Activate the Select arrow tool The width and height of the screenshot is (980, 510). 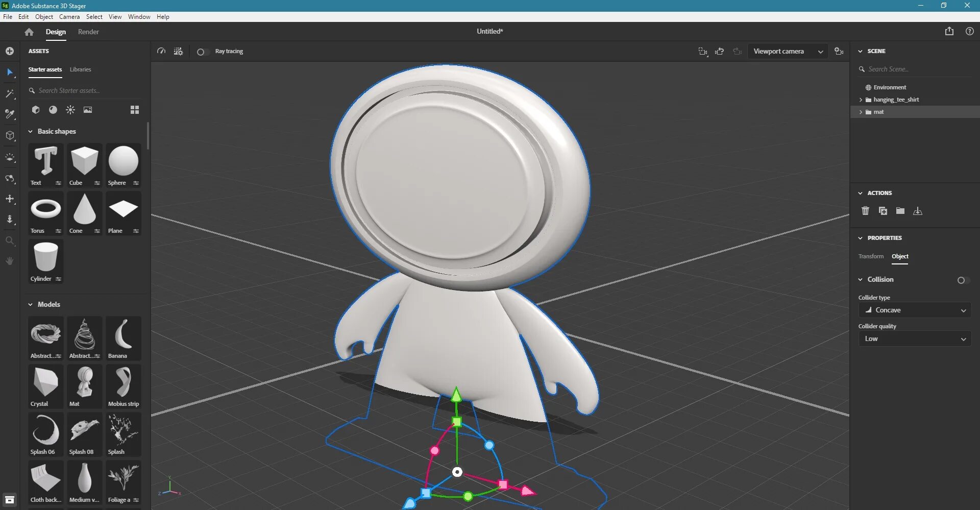[x=10, y=72]
